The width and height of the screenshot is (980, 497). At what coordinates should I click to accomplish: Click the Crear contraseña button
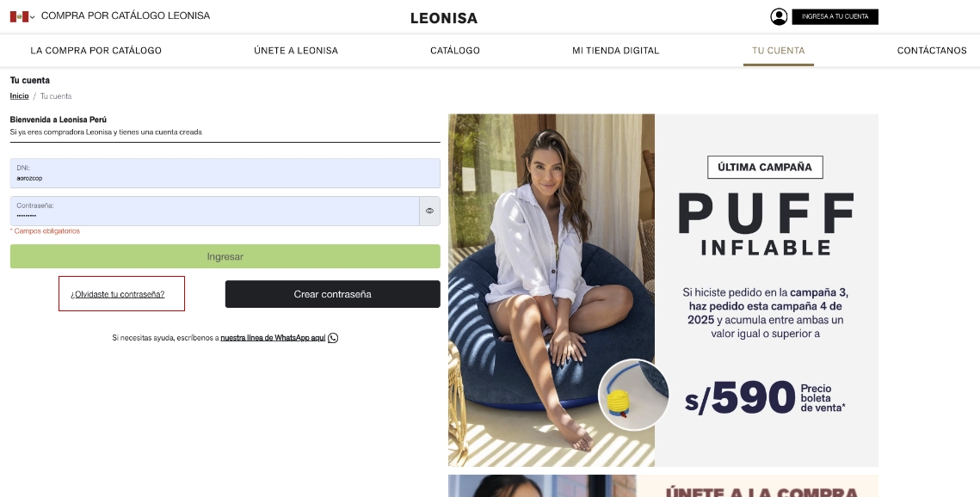point(332,294)
